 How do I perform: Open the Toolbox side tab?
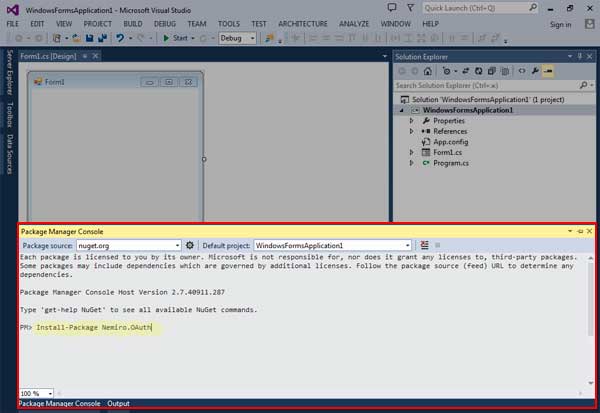coord(10,114)
